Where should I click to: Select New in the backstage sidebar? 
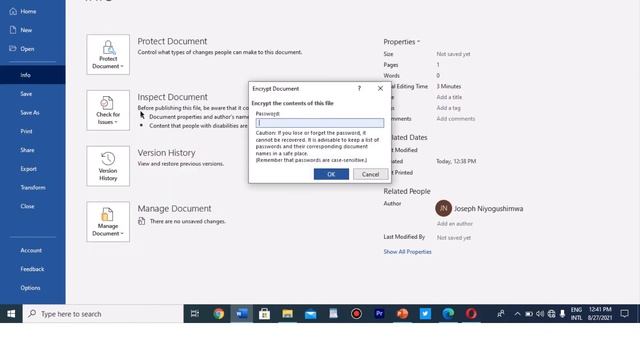click(x=26, y=30)
